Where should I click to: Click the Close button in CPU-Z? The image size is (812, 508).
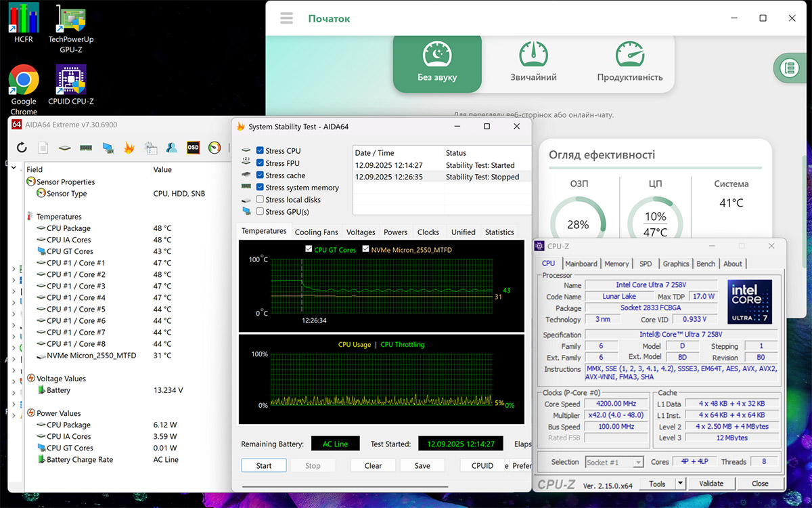pos(760,484)
